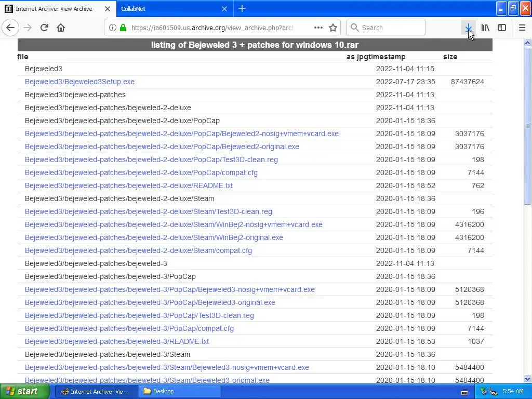This screenshot has width=532, height=399.
Task: Click the Search box magnifier icon
Action: pyautogui.click(x=354, y=28)
